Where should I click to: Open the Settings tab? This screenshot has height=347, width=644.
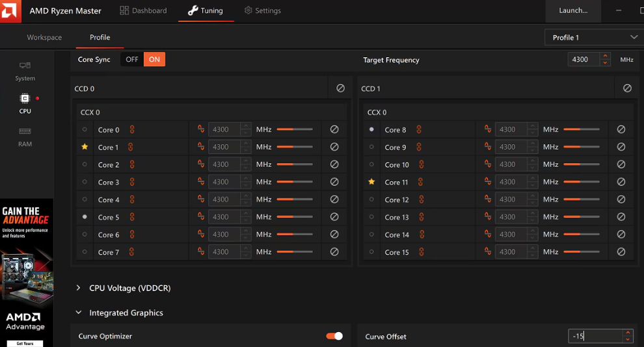(262, 10)
